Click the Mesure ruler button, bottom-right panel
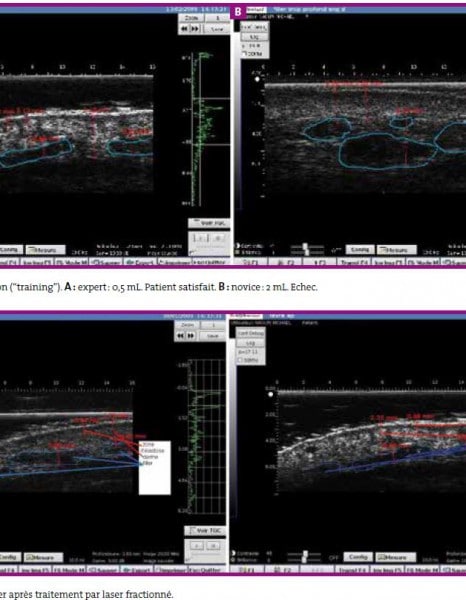This screenshot has width=466, height=600. (396, 557)
